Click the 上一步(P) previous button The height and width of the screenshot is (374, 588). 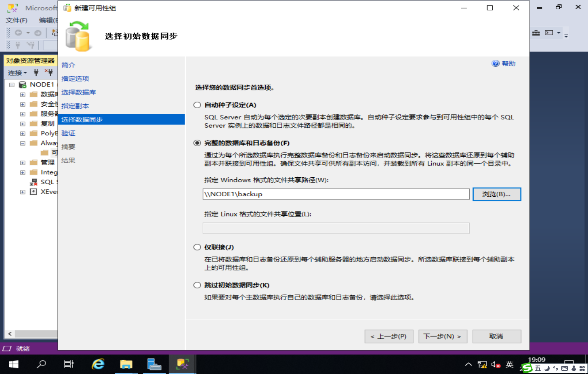pos(389,336)
